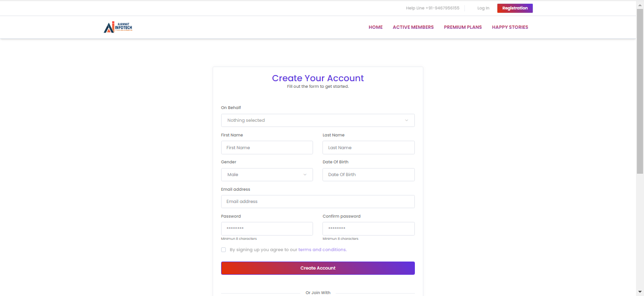Navigate to Premium Plans
The height and width of the screenshot is (296, 644).
pos(462,27)
